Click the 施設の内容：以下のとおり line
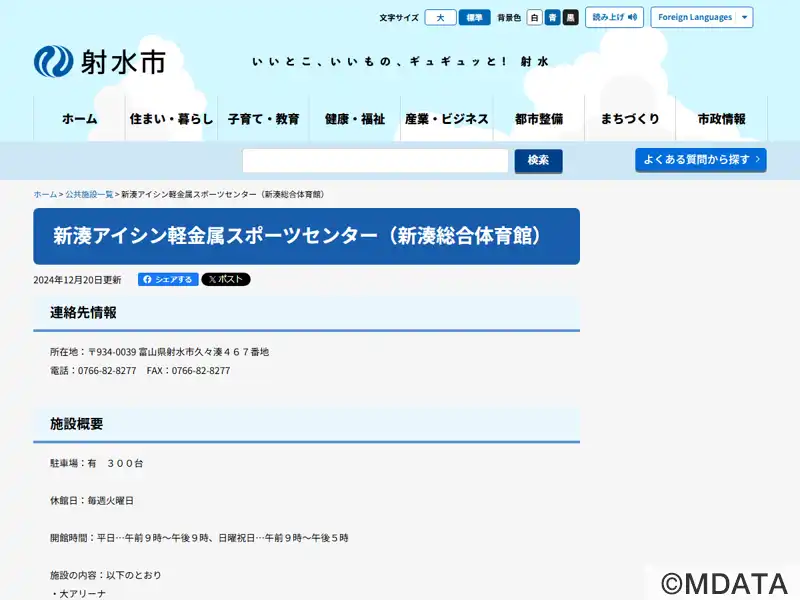 pos(106,575)
